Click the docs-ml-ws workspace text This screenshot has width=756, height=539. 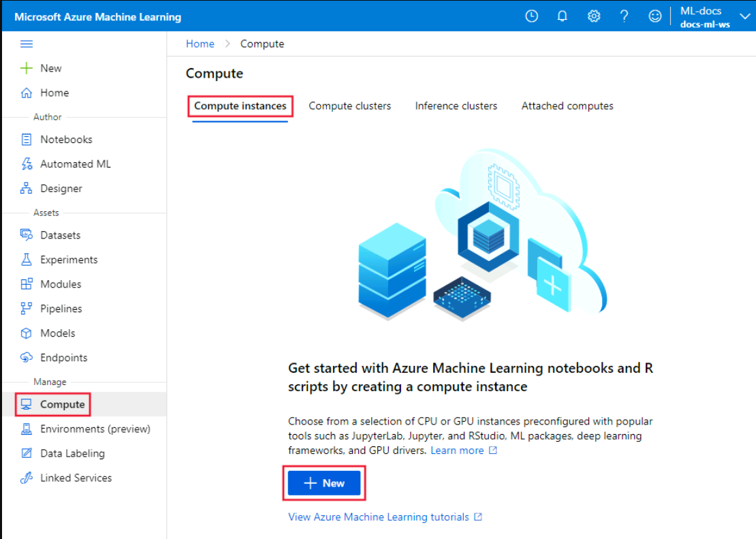[705, 24]
